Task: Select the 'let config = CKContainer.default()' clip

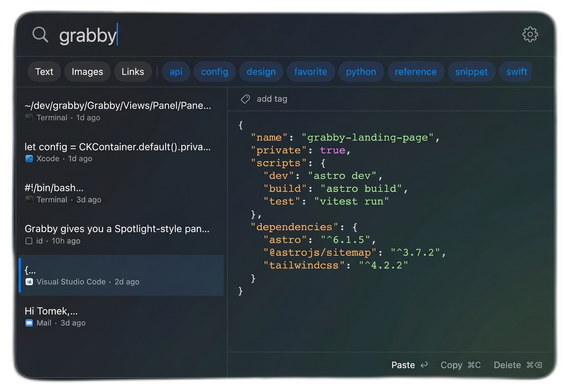Action: tap(121, 152)
